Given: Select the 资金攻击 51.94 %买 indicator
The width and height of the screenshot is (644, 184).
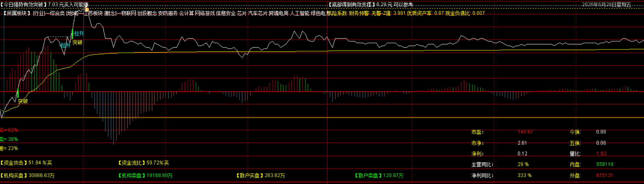Looking at the screenshot, I should click(26, 163).
